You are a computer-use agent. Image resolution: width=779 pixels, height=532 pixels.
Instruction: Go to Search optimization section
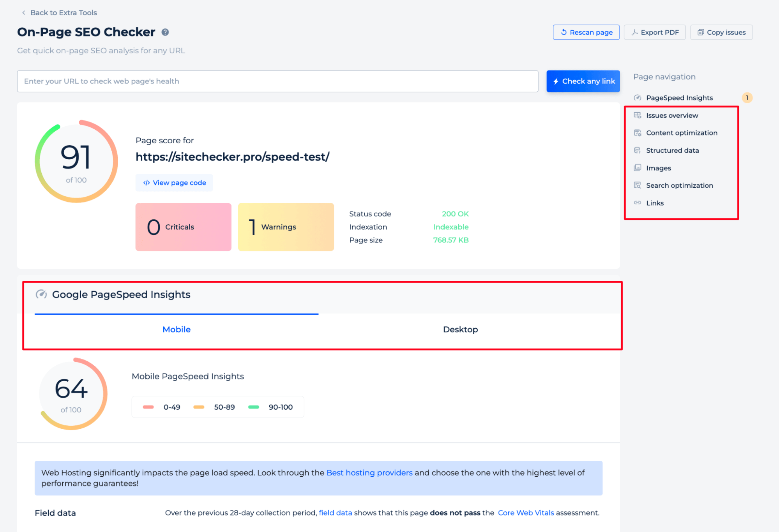679,185
